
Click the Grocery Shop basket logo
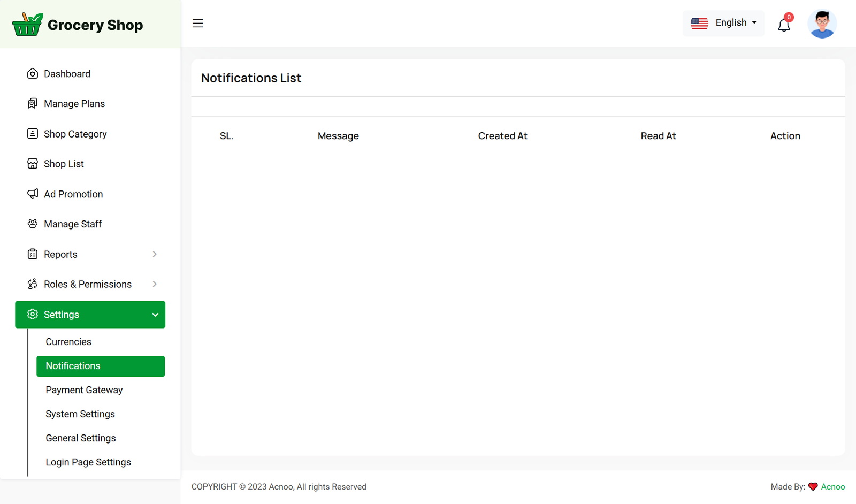27,25
